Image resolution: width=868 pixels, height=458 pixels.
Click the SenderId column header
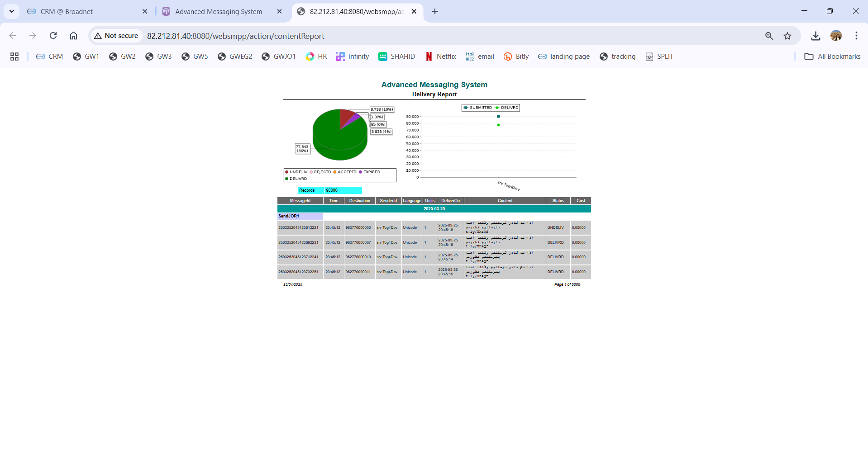pos(388,201)
